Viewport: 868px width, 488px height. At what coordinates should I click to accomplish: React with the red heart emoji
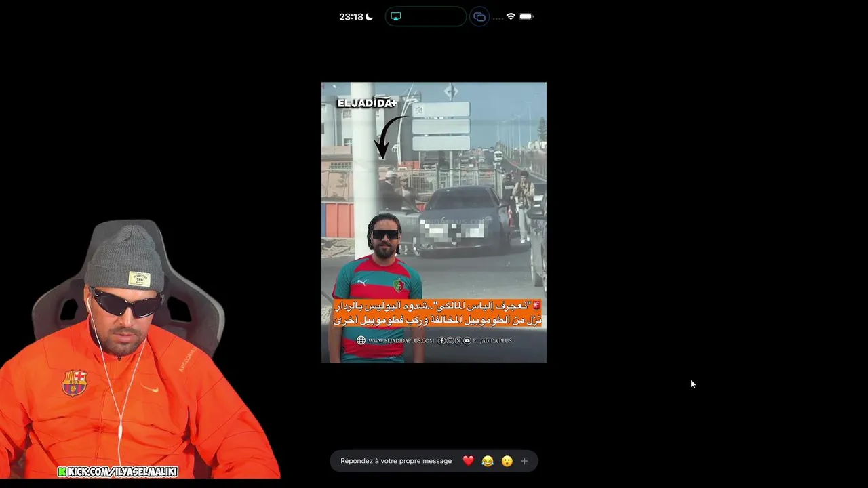(468, 461)
